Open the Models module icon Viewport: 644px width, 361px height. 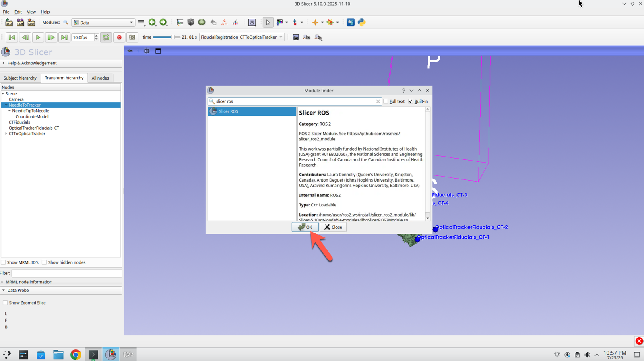point(202,23)
